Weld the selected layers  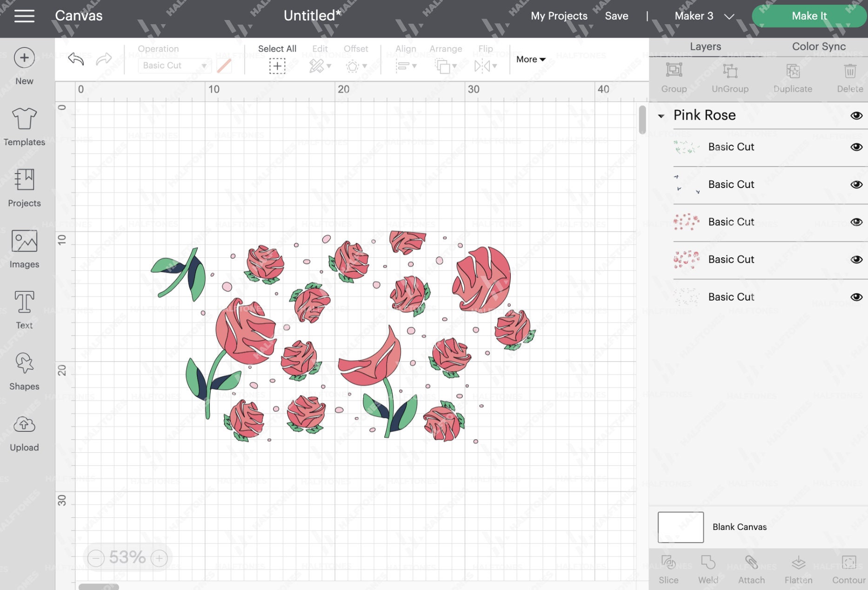(x=708, y=570)
